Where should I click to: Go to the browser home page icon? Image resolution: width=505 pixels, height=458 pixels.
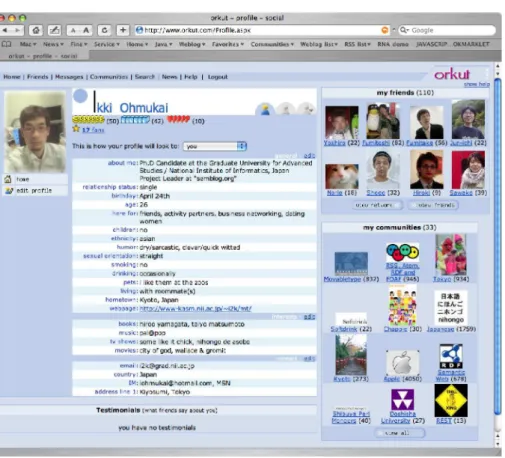36,30
